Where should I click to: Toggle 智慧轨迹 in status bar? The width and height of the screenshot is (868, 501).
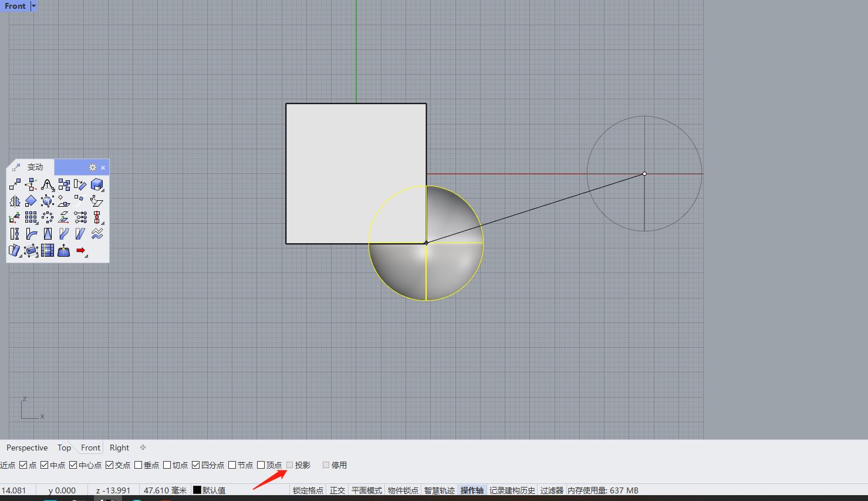(440, 490)
